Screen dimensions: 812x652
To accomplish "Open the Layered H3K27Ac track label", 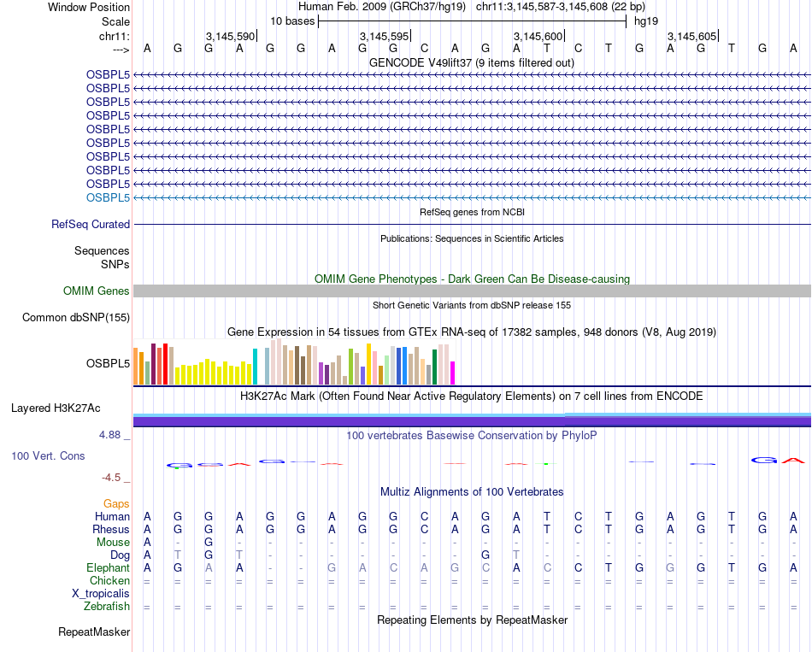I will point(56,408).
